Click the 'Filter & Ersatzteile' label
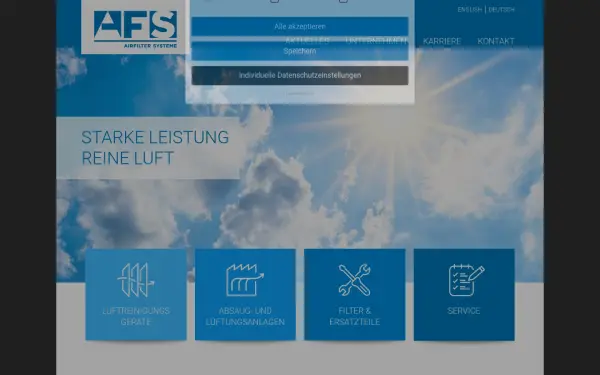 click(x=355, y=316)
